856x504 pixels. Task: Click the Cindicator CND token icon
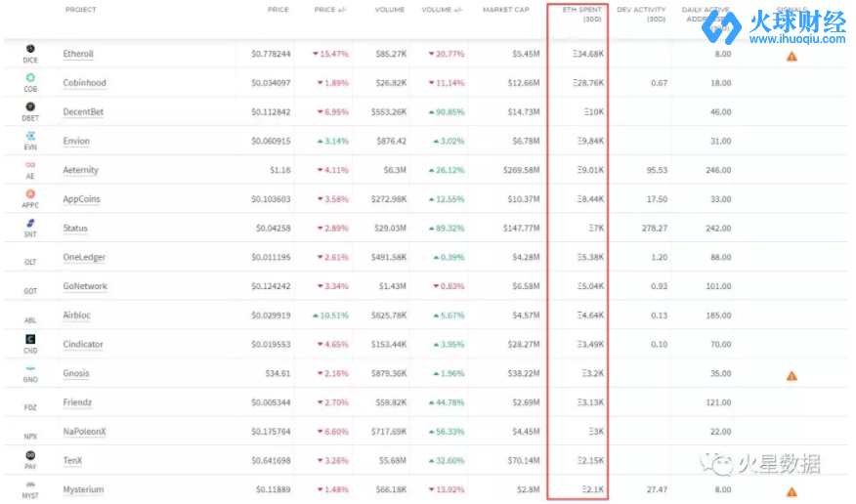(x=30, y=339)
